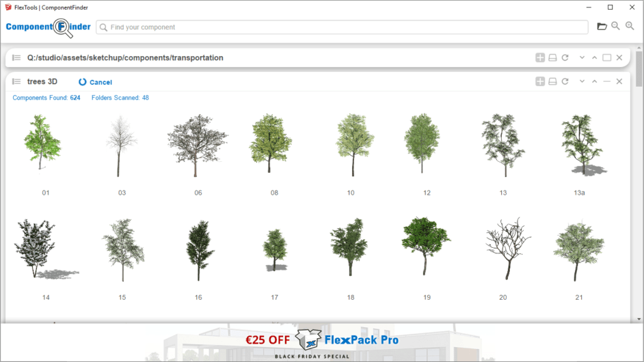Open list menu icon of transportation panel
The image size is (644, 362).
click(x=16, y=58)
